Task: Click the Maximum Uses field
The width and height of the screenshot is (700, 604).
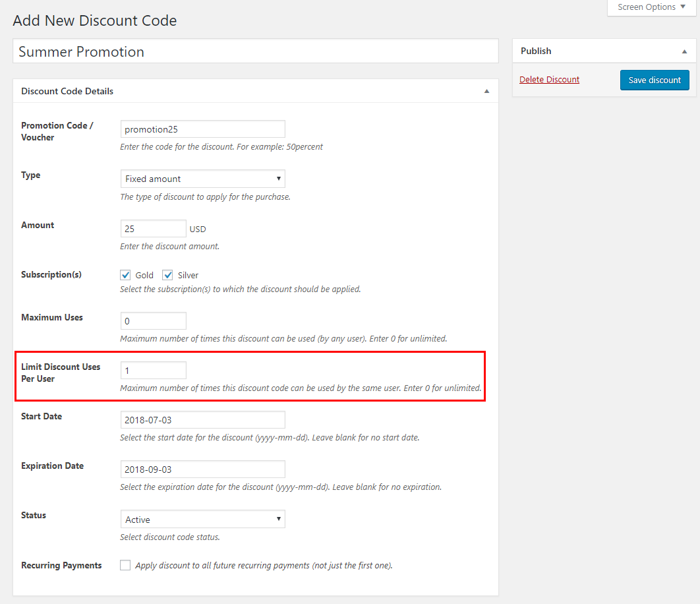Action: coord(153,320)
